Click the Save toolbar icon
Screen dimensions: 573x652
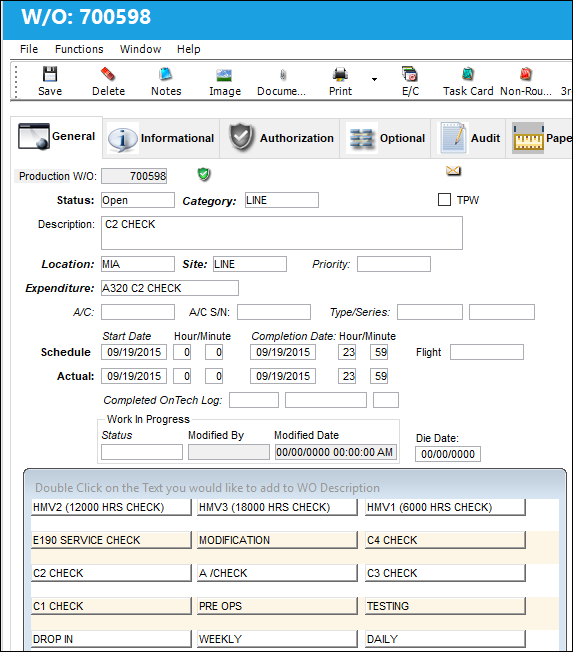pos(50,74)
